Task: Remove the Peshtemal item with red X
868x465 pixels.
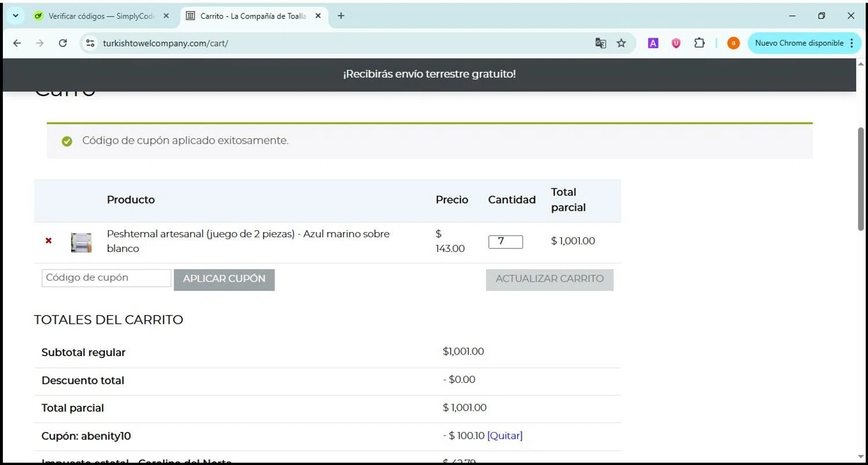Action: point(49,241)
